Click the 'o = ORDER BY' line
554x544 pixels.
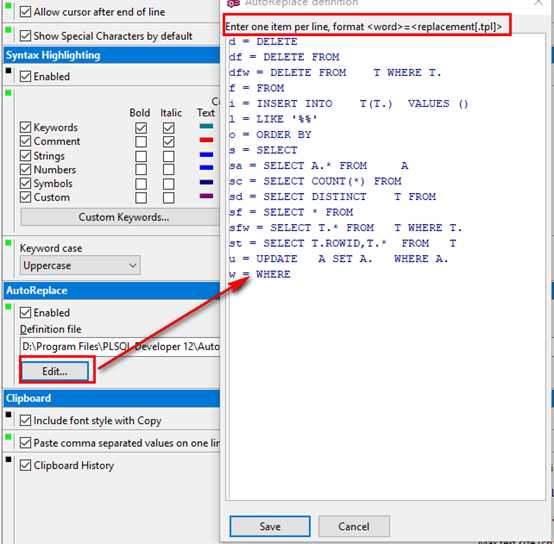point(270,135)
